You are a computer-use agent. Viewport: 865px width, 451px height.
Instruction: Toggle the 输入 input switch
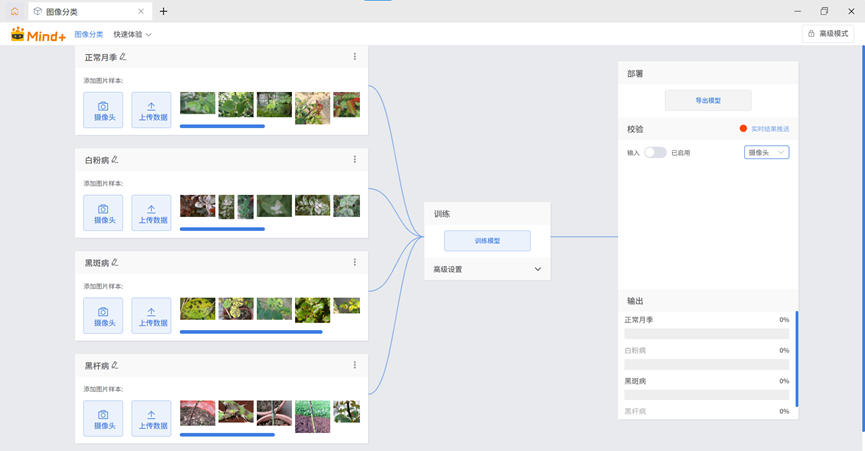[655, 152]
